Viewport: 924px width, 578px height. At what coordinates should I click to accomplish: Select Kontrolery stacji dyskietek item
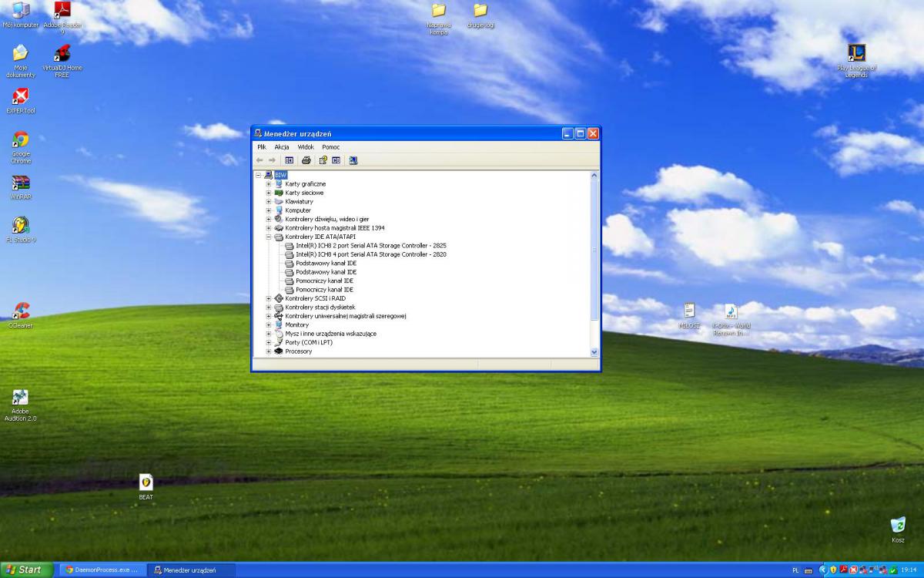(x=320, y=307)
